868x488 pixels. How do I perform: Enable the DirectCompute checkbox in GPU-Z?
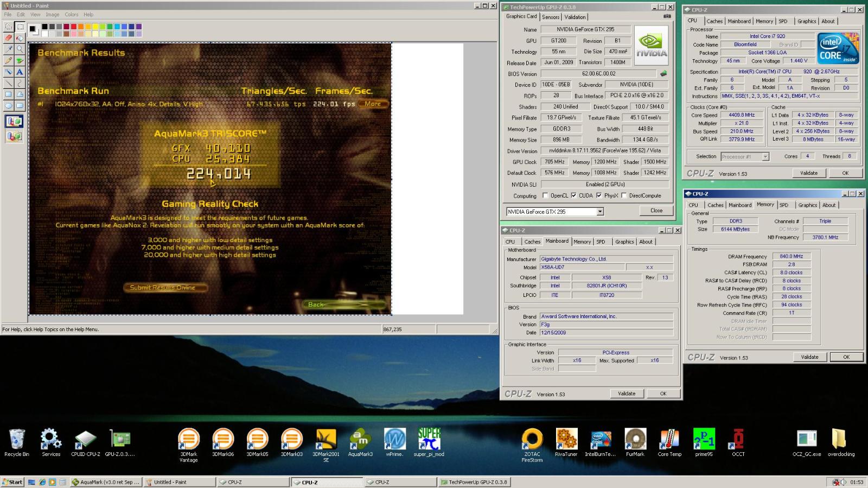(x=624, y=196)
